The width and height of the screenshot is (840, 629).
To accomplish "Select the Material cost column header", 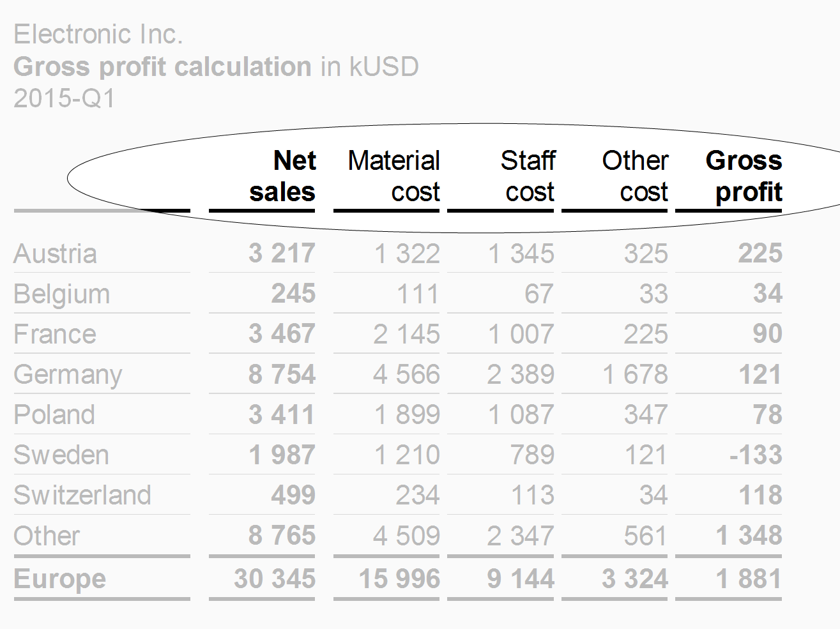I will [x=393, y=176].
